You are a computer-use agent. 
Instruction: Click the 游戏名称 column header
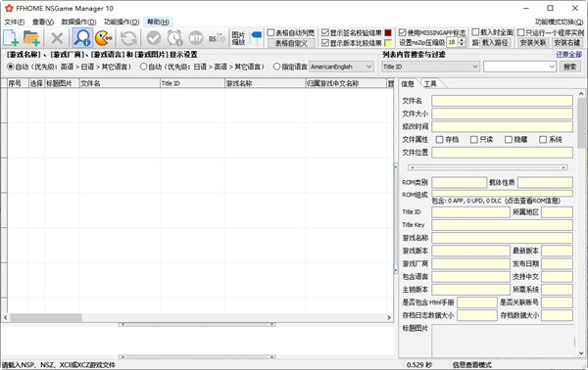(266, 83)
